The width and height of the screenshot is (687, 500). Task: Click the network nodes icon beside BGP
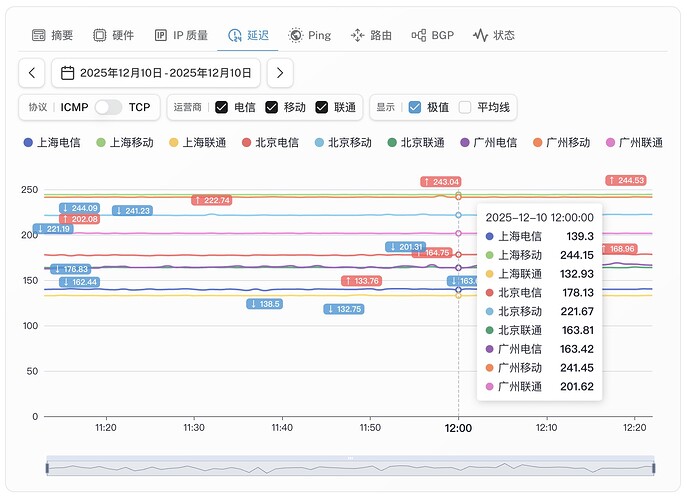(x=419, y=35)
